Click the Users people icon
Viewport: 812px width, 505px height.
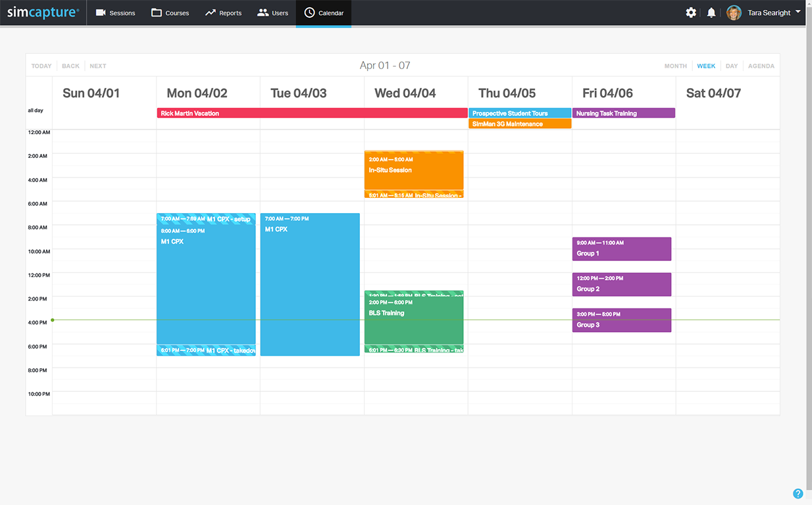click(x=263, y=12)
